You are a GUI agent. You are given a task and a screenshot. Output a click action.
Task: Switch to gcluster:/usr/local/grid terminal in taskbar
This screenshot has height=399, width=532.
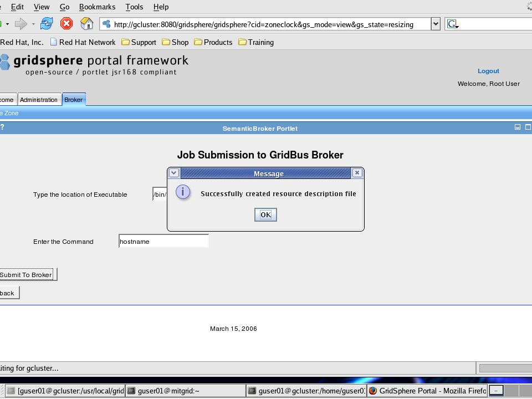[x=65, y=391]
